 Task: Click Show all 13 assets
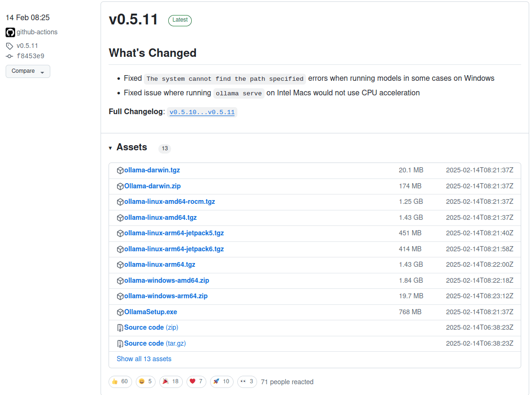click(x=144, y=359)
